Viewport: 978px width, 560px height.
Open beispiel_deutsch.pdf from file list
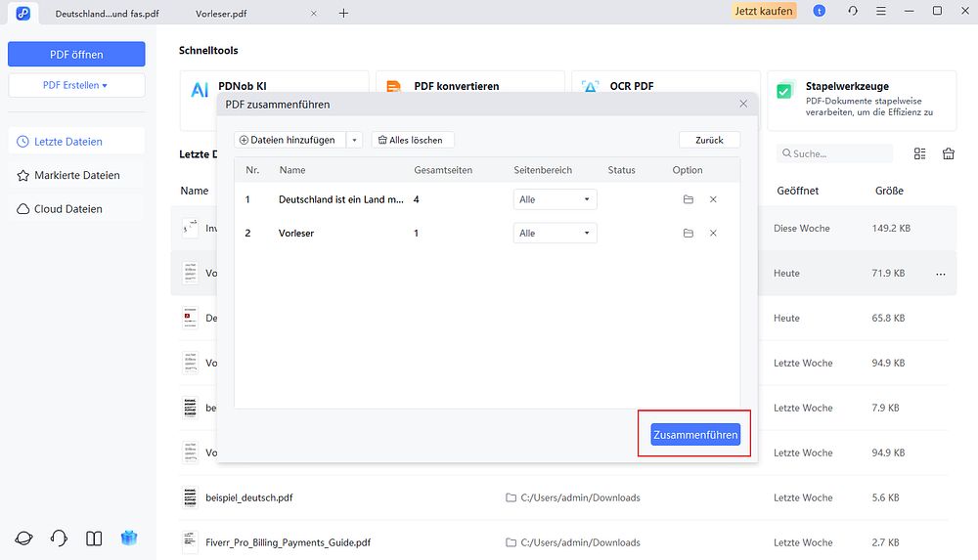tap(248, 497)
